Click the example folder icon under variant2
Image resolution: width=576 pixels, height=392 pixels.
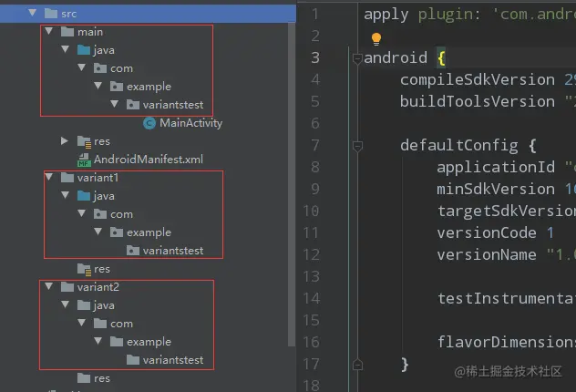(117, 342)
